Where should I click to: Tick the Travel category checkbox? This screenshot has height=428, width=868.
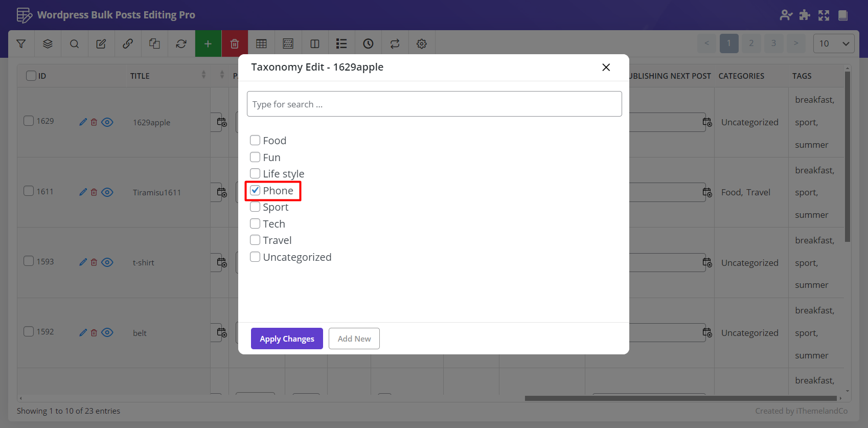tap(255, 240)
